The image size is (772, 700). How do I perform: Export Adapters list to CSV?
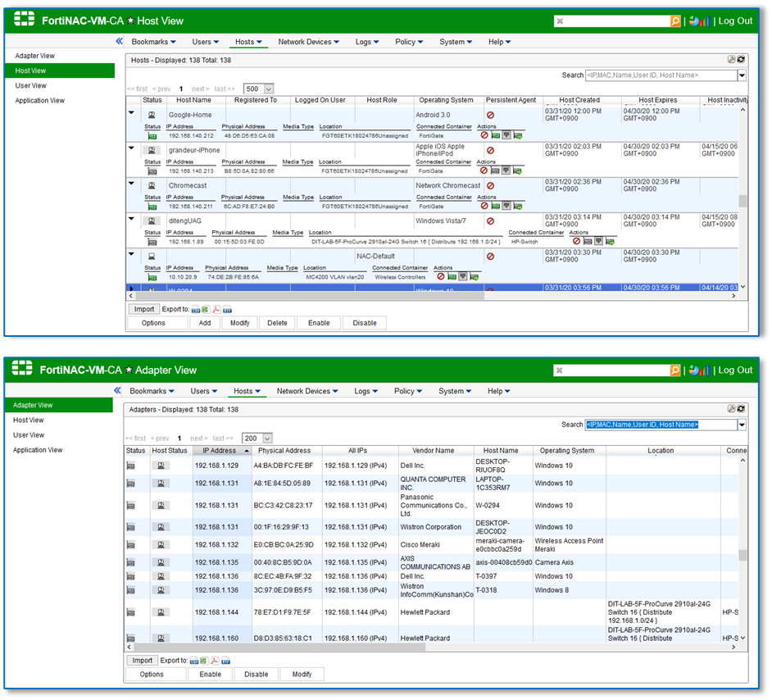coord(194,661)
